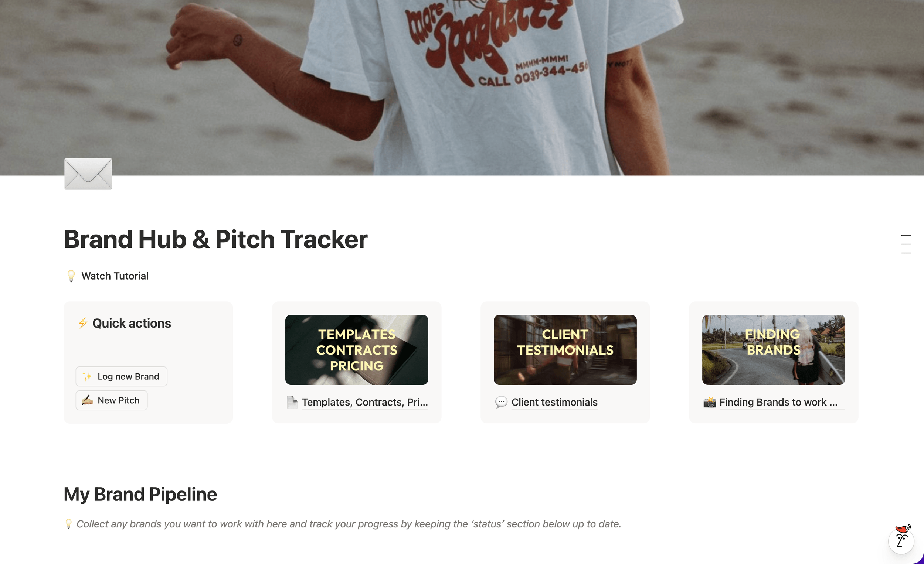Click the Client Testimonials thumbnail image

click(565, 350)
